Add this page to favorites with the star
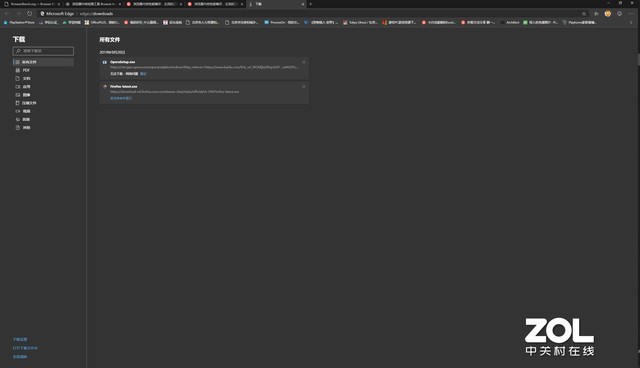The width and height of the screenshot is (640, 368). pos(584,13)
